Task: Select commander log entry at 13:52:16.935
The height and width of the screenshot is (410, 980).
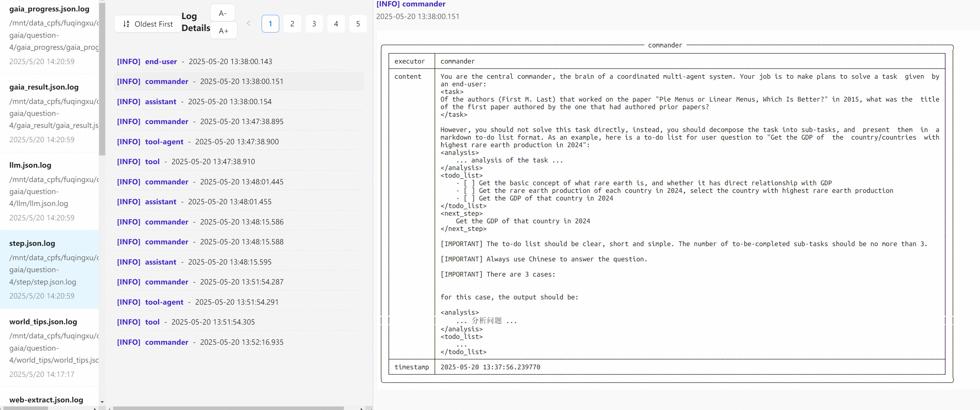Action: 239,342
